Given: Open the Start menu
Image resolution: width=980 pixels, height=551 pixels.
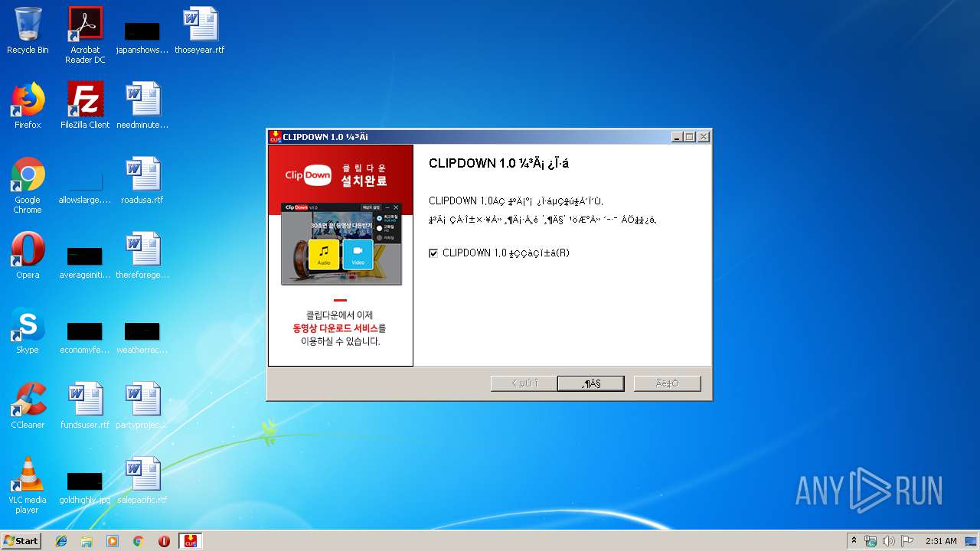Looking at the screenshot, I should [x=21, y=541].
